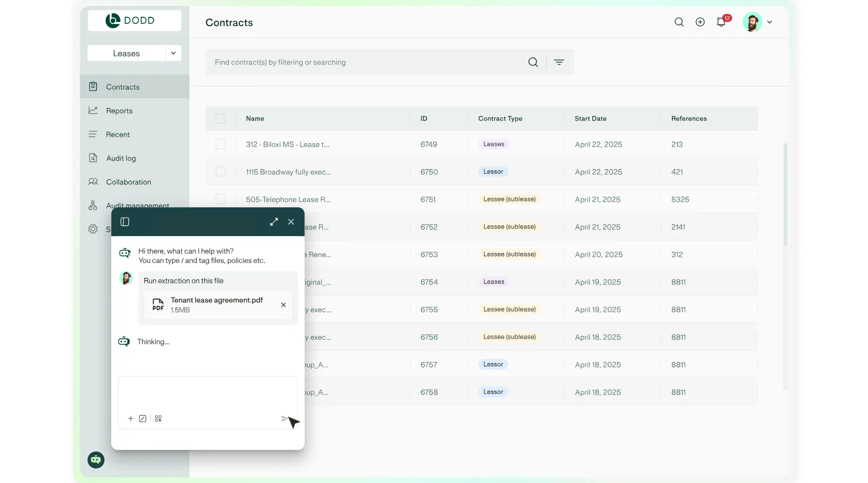Tick the select-all checkbox in table header
The image size is (868, 483).
[221, 118]
